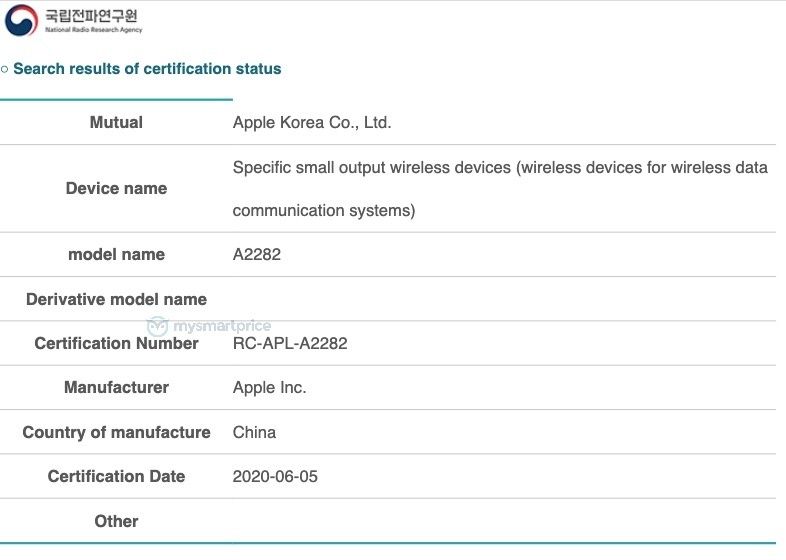786x560 pixels.
Task: Click the Derivative model name label
Action: click(116, 299)
